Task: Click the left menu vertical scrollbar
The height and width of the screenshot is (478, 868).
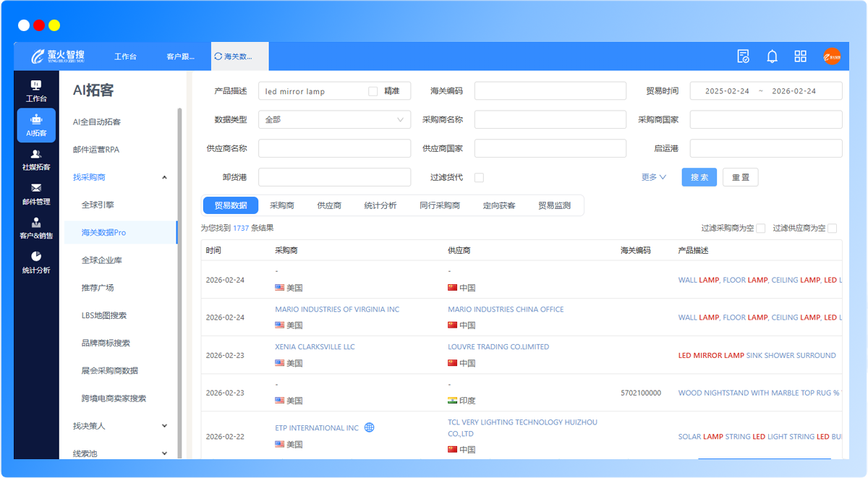Action: coord(179,282)
